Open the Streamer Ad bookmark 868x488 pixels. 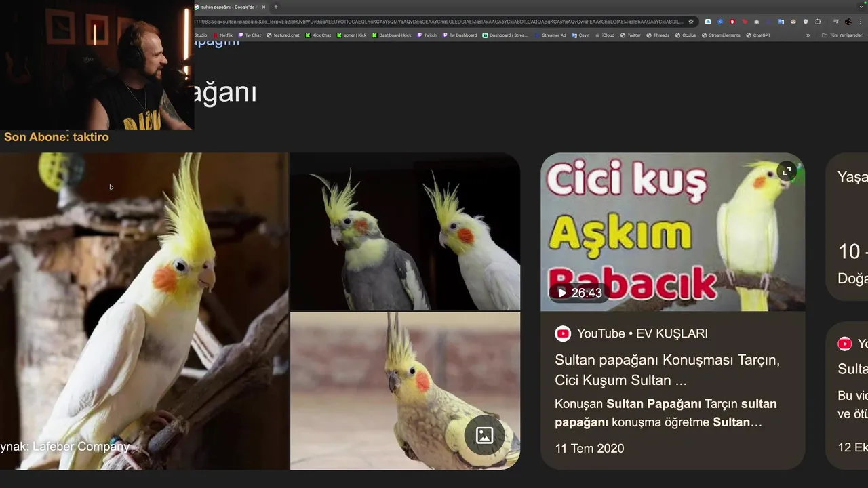coord(550,35)
